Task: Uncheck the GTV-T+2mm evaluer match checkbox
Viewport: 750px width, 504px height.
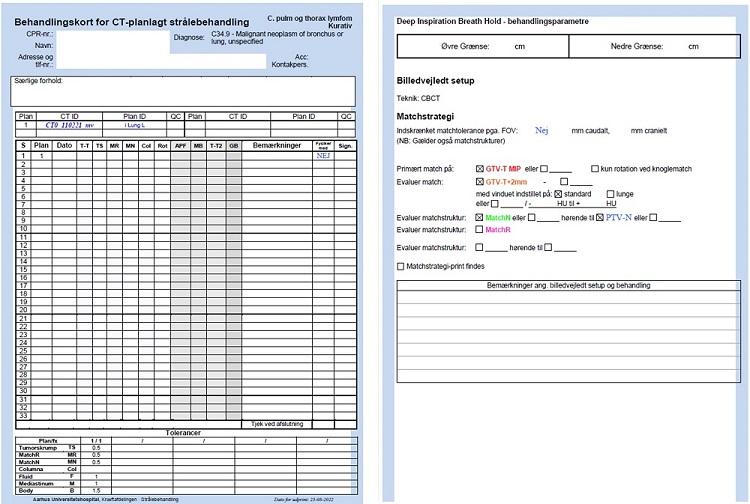Action: pos(480,182)
